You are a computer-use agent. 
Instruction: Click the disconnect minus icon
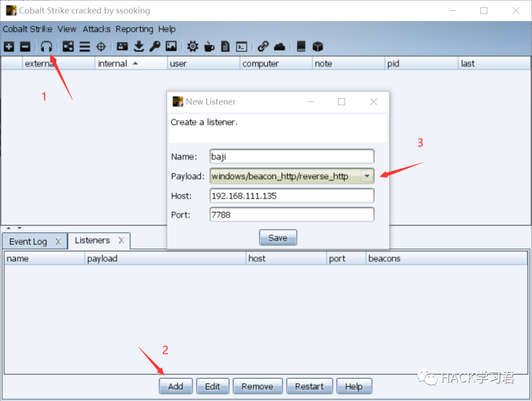25,46
